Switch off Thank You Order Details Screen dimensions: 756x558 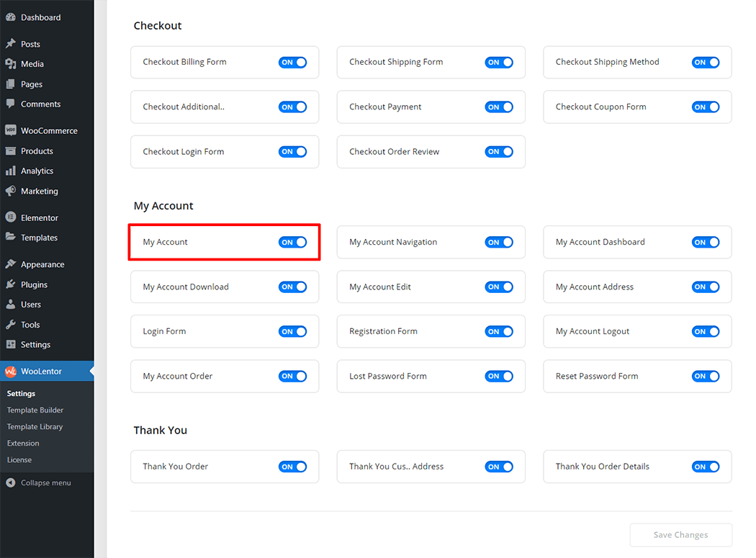pos(705,467)
